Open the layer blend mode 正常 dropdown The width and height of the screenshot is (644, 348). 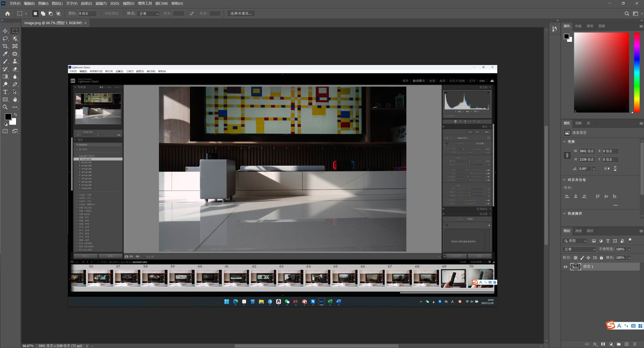pyautogui.click(x=579, y=249)
